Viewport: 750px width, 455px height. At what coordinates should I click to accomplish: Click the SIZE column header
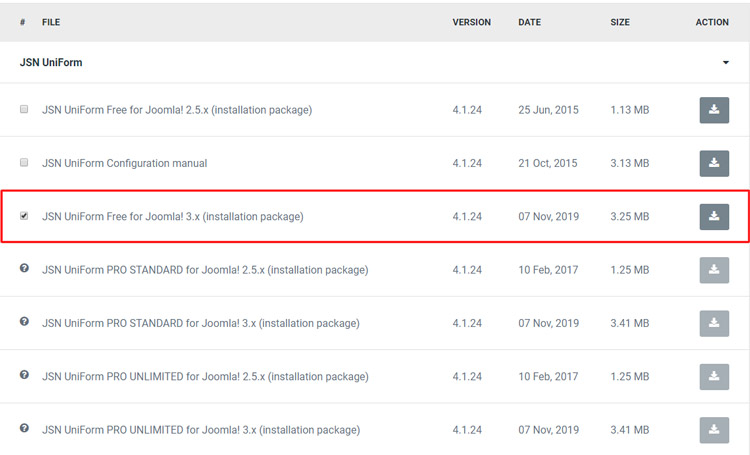point(620,22)
